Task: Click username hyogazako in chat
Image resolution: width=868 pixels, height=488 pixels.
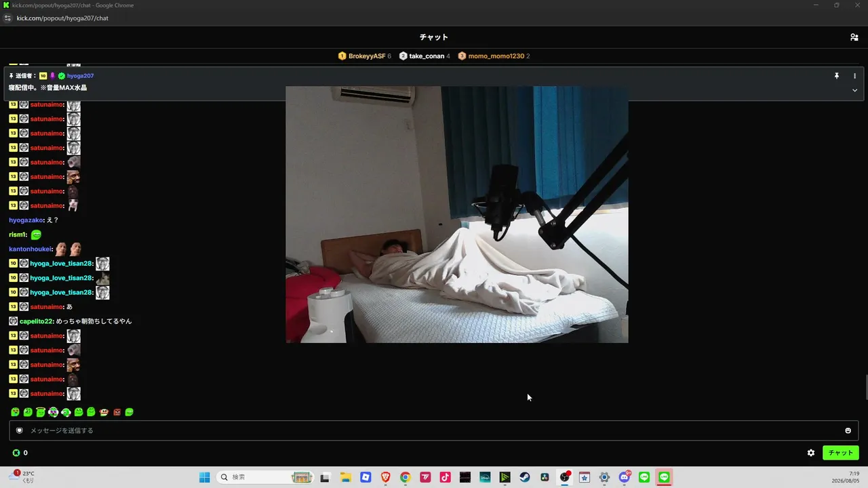Action: (x=26, y=220)
